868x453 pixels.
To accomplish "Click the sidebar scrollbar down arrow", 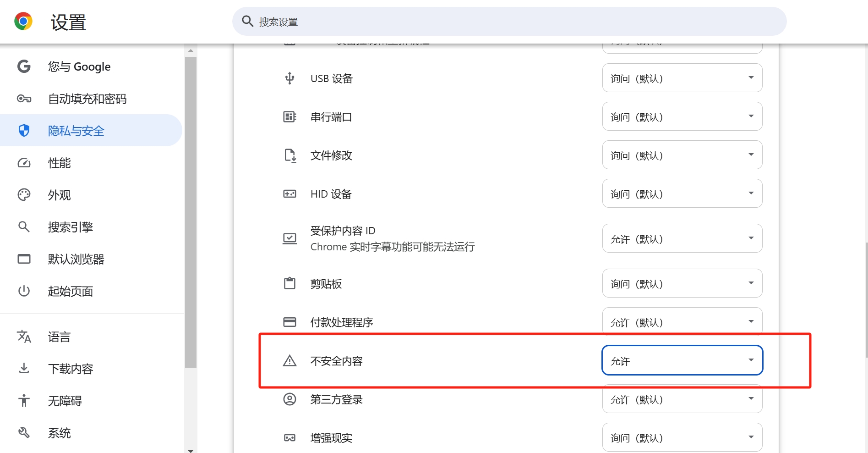I will coord(191,450).
